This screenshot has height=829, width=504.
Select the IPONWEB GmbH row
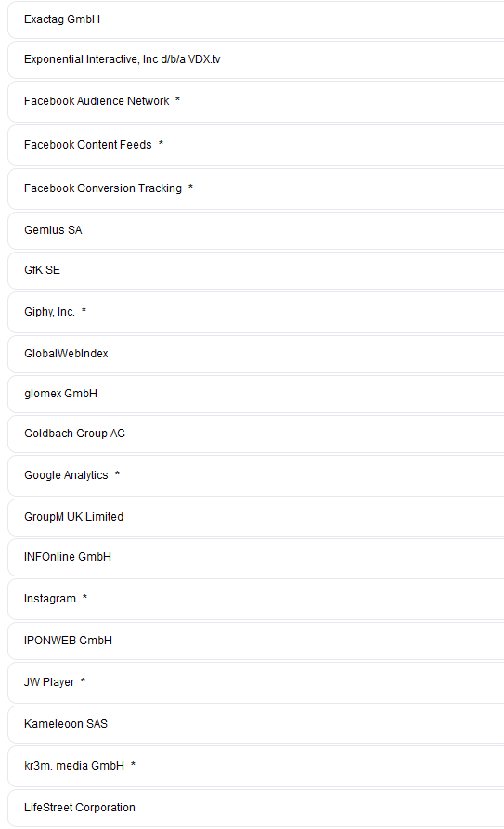pyautogui.click(x=256, y=641)
